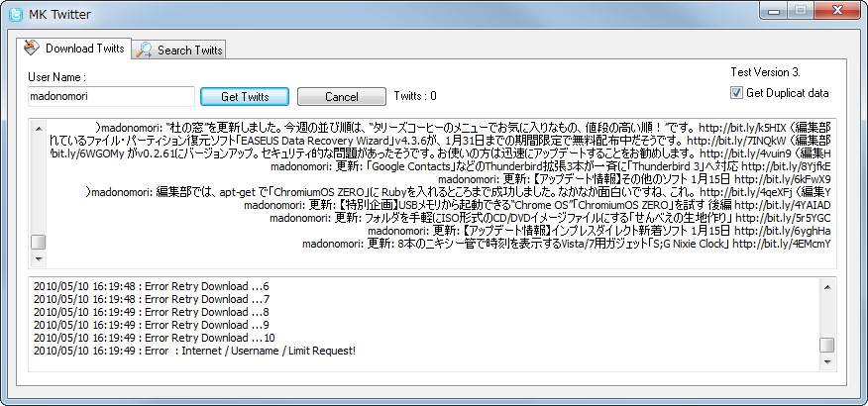Image resolution: width=868 pixels, height=406 pixels.
Task: Select tweet with link http://bit.ly/4YAIAD
Action: [x=537, y=205]
